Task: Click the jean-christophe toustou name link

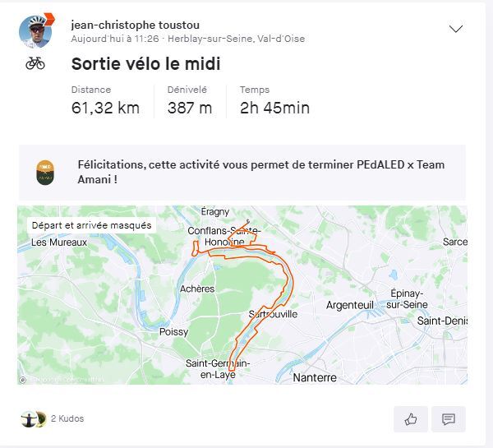Action: coord(136,25)
